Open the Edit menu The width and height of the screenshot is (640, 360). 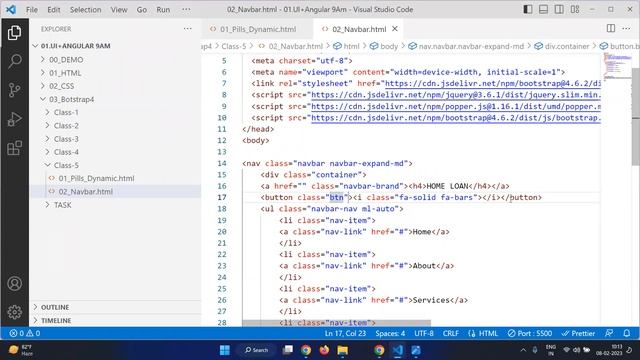53,9
